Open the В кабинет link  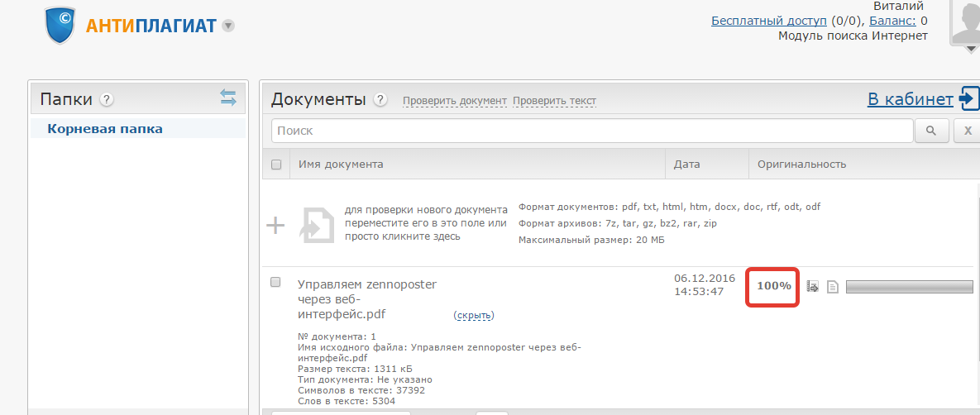[x=910, y=98]
